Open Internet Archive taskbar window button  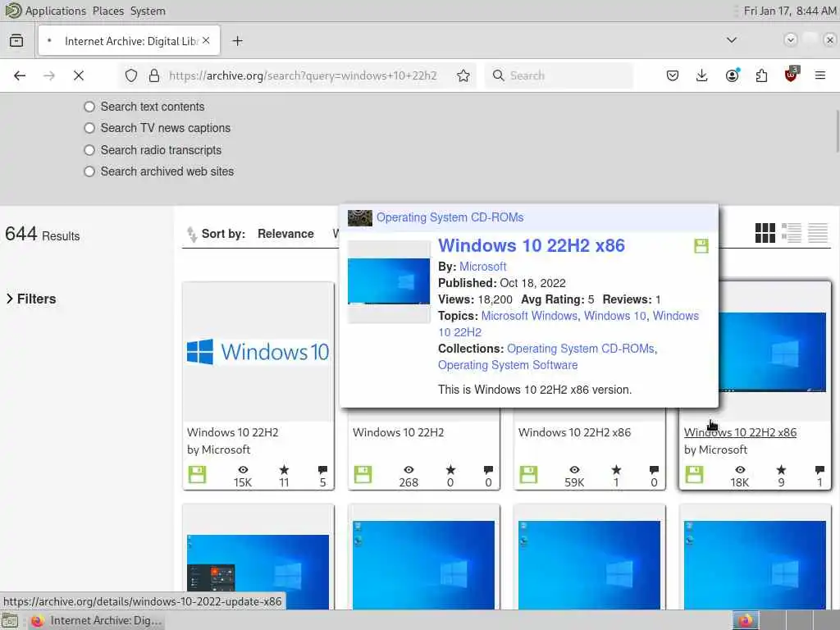[97, 621]
